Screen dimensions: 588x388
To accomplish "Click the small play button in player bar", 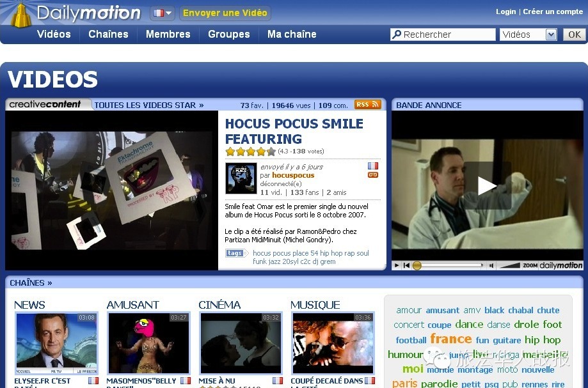I will 397,265.
